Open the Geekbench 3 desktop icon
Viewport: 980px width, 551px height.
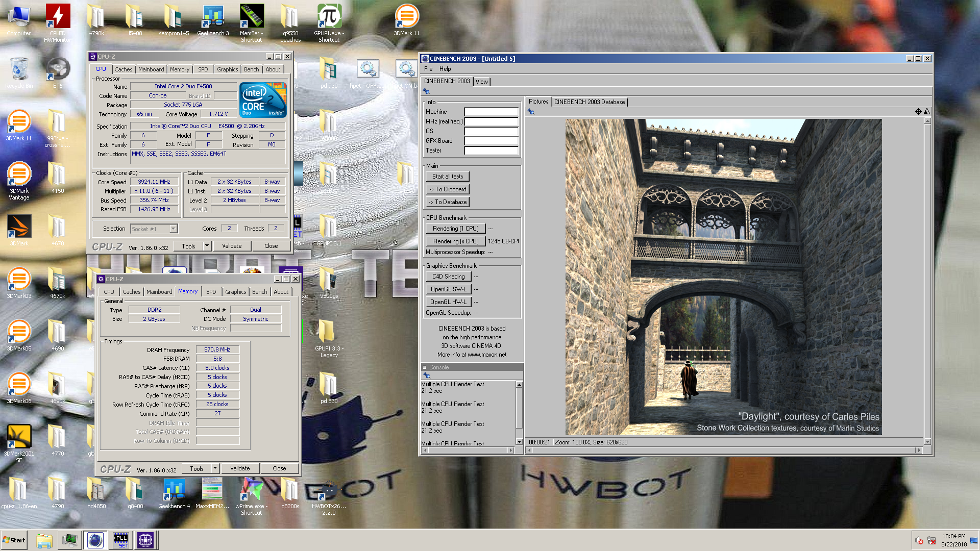[x=213, y=20]
